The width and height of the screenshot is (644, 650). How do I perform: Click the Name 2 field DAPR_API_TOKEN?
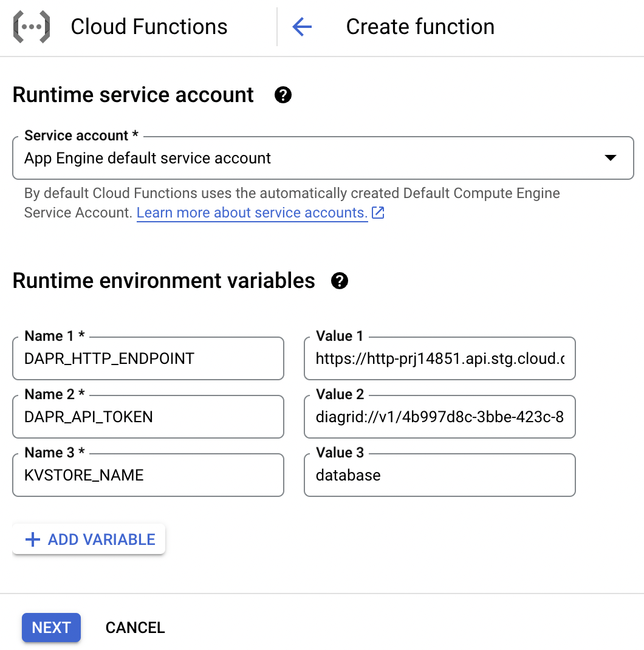coord(148,417)
